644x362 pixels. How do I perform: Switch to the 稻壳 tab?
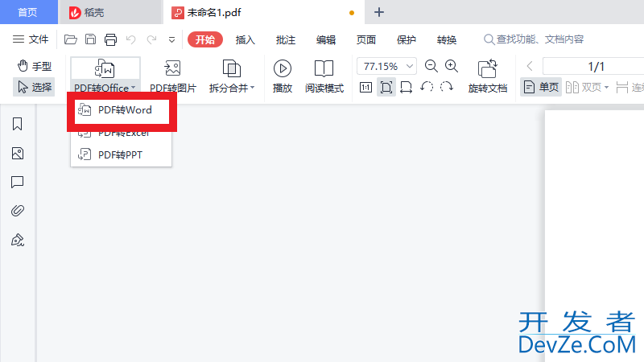click(x=109, y=12)
